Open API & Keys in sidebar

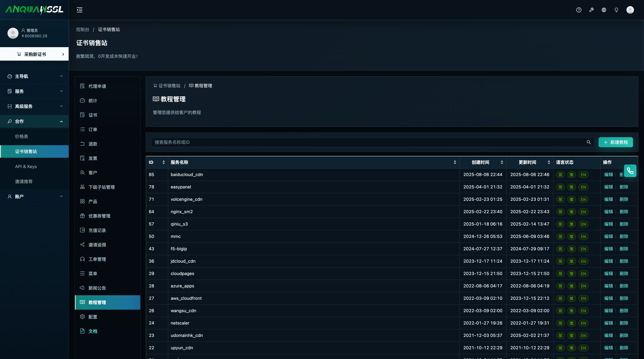tap(26, 166)
